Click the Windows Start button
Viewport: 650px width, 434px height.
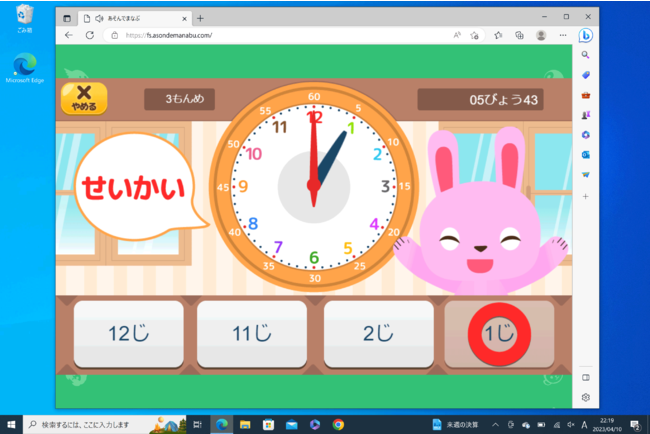point(10,424)
